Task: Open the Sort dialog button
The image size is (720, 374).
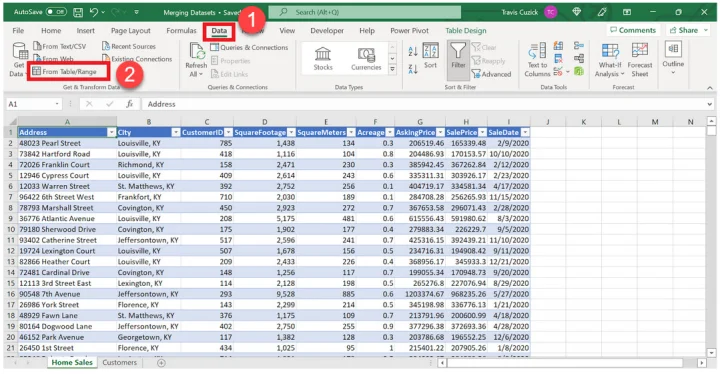Action: pos(430,56)
